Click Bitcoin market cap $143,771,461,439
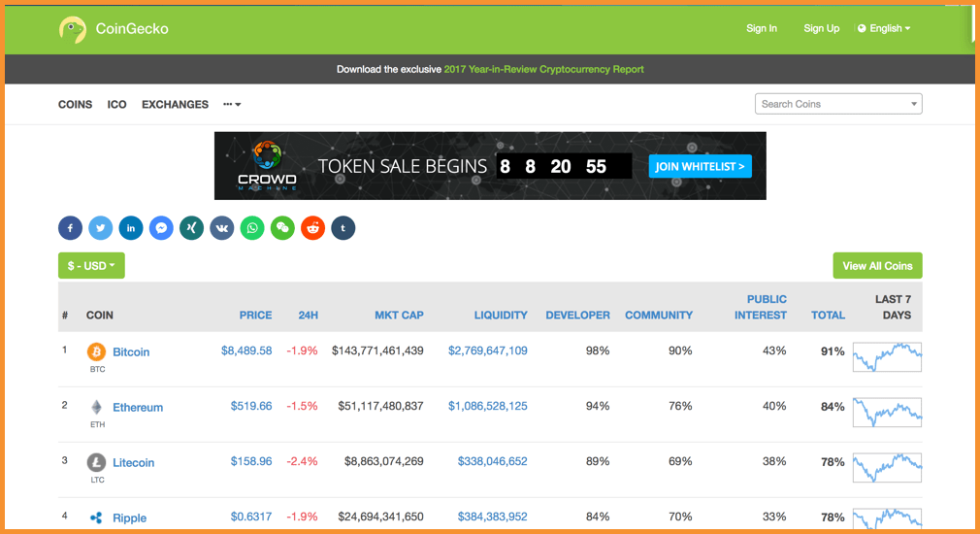 (377, 350)
